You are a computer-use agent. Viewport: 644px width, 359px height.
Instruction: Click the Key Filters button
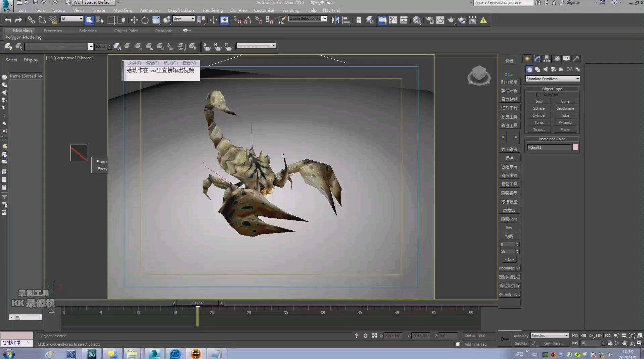pyautogui.click(x=553, y=343)
